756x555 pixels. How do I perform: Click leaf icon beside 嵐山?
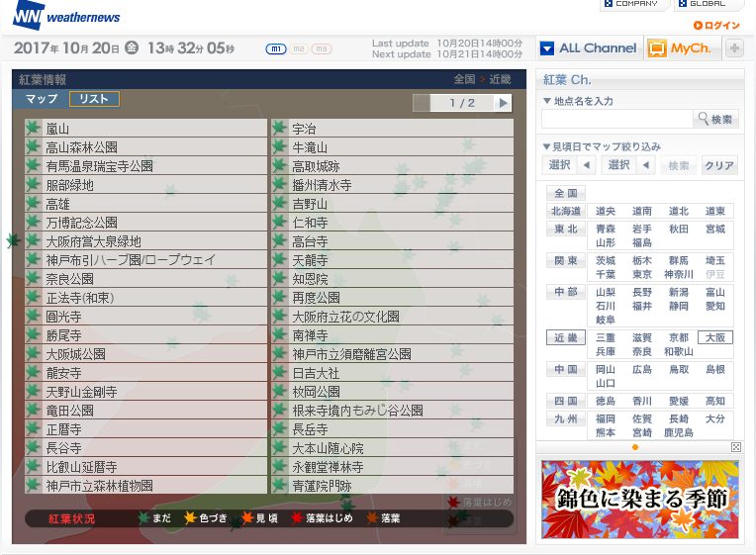[33, 129]
